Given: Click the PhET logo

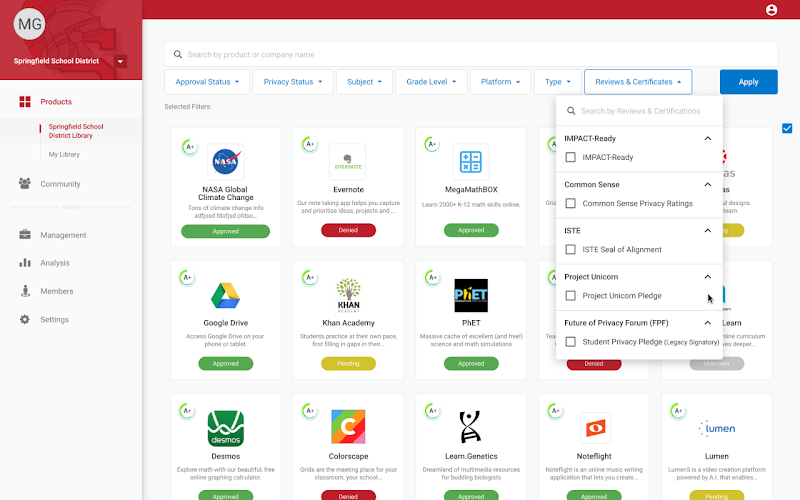Looking at the screenshot, I should [x=471, y=295].
